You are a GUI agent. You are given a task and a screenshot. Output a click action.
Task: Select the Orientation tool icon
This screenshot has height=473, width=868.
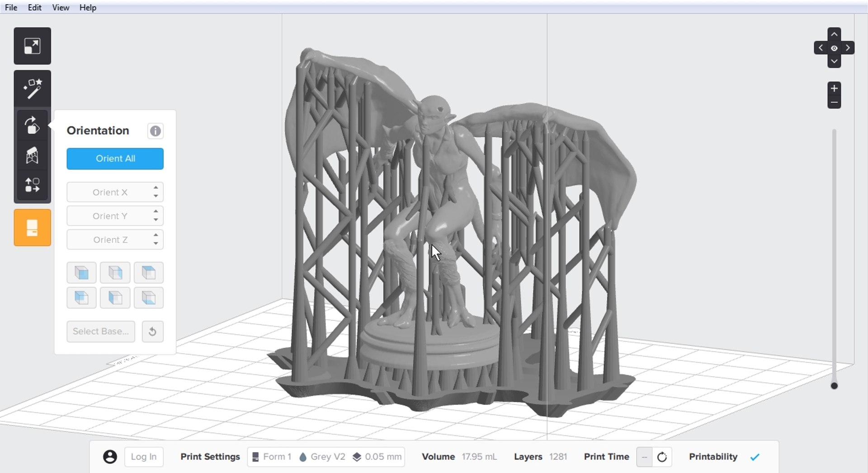32,125
